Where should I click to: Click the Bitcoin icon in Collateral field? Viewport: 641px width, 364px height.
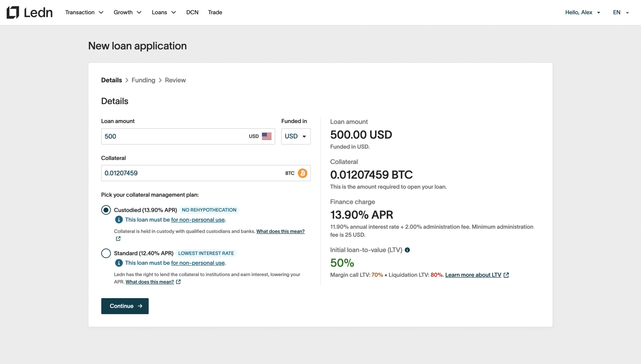coord(302,173)
